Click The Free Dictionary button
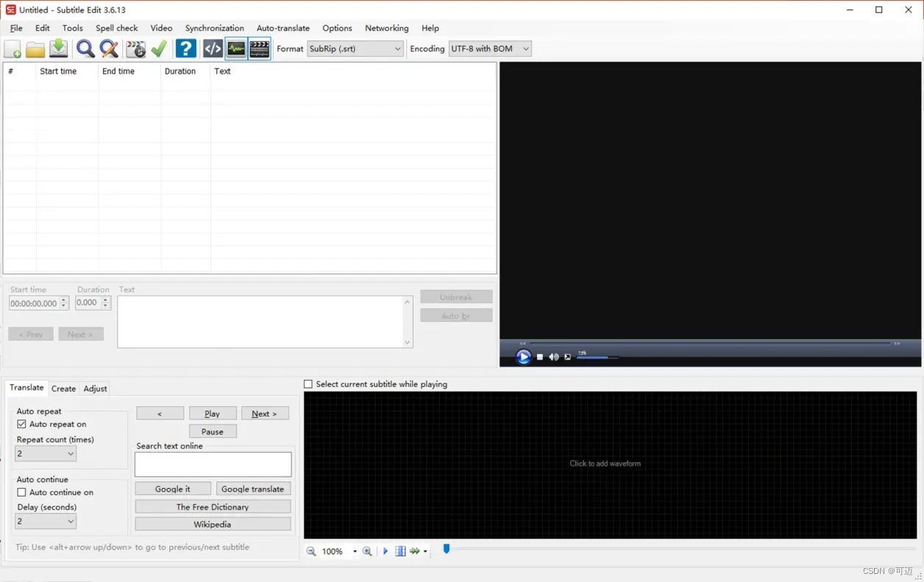924x582 pixels. point(213,507)
